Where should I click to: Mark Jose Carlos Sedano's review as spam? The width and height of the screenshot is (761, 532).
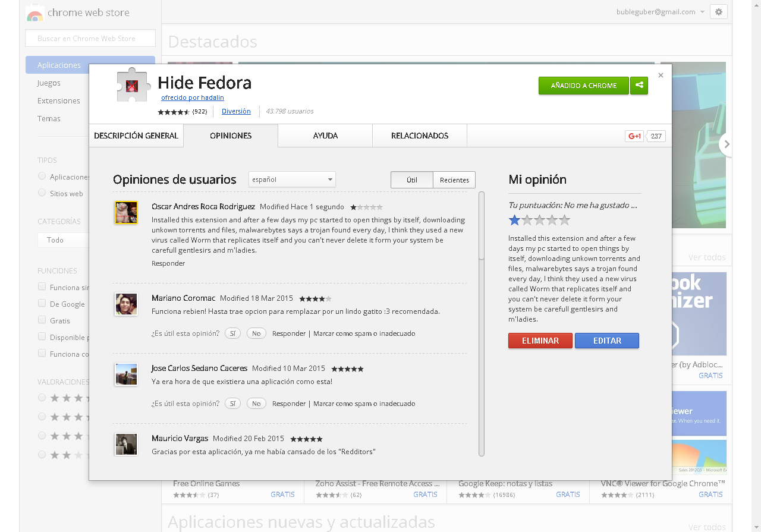tap(364, 404)
